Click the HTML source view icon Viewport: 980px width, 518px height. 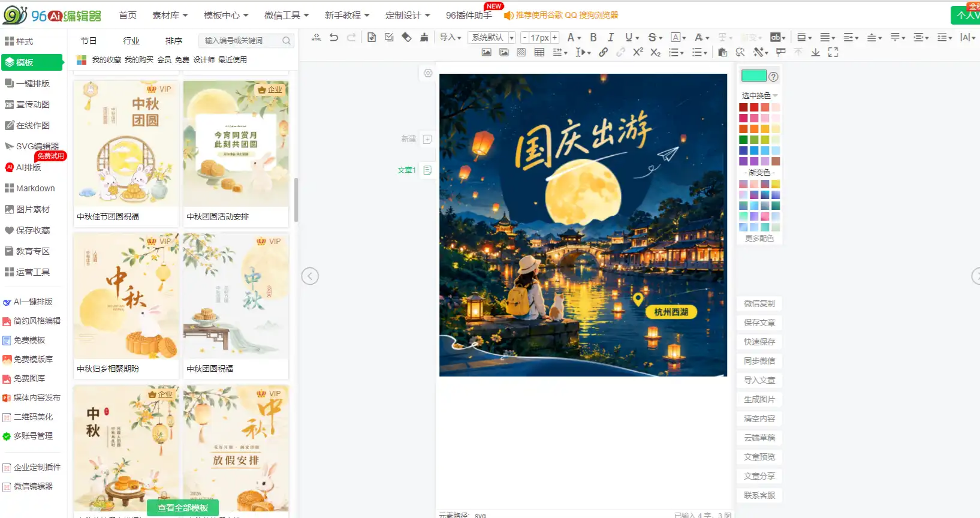click(x=316, y=37)
